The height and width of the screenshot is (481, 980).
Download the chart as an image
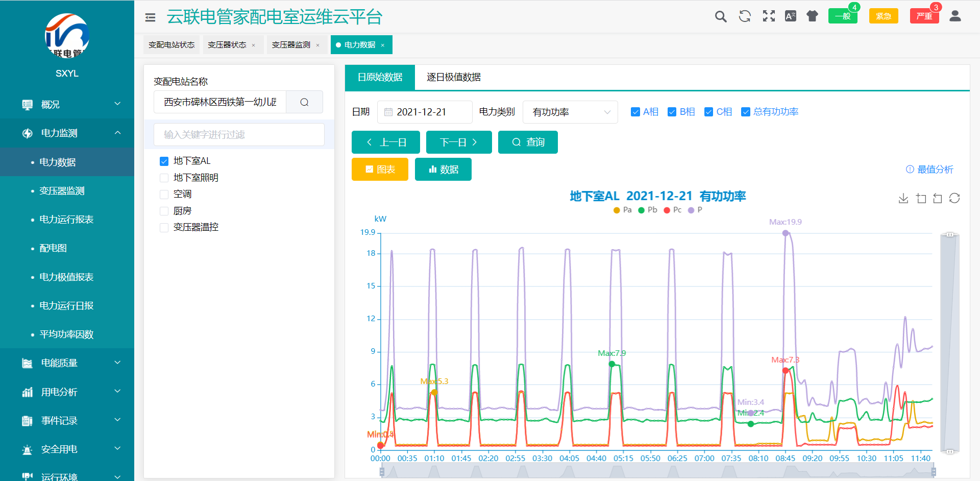pyautogui.click(x=903, y=198)
